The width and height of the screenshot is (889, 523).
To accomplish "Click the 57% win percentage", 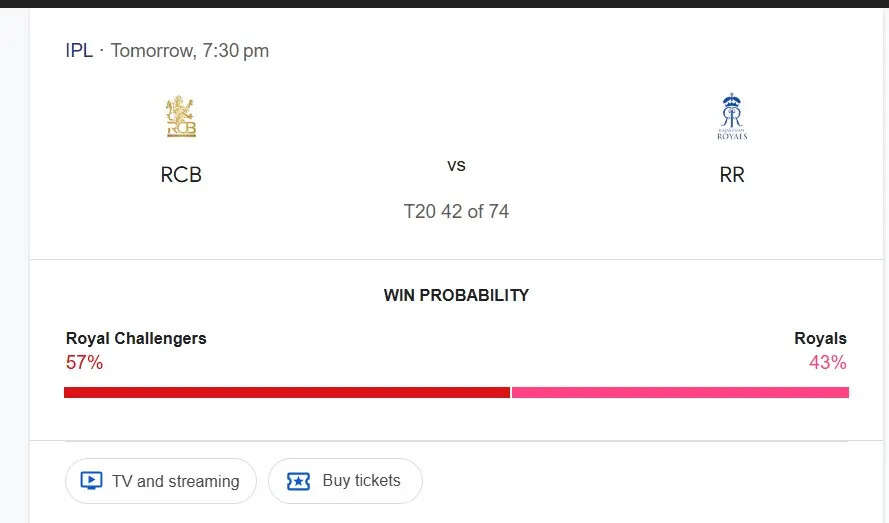I will click(84, 362).
